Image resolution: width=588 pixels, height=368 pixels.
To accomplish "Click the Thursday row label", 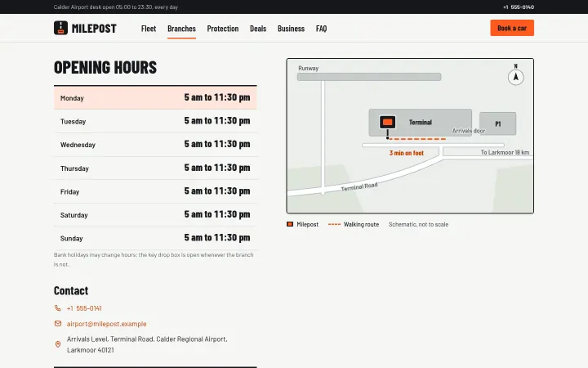I will coord(74,168).
